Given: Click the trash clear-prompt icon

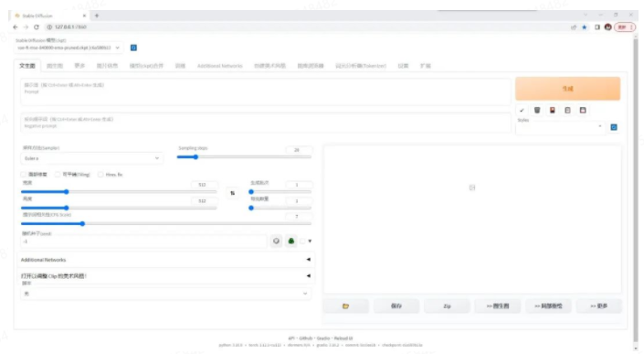Looking at the screenshot, I should point(537,110).
